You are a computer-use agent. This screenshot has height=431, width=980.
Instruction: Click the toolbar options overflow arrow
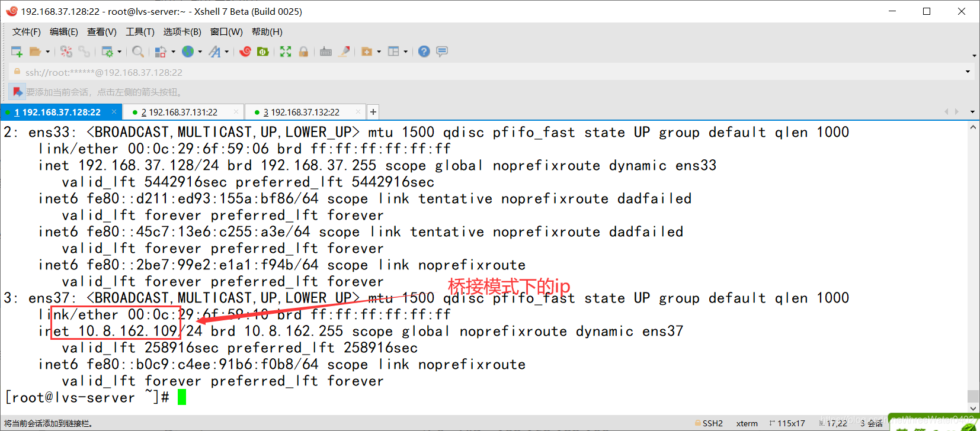[x=974, y=56]
